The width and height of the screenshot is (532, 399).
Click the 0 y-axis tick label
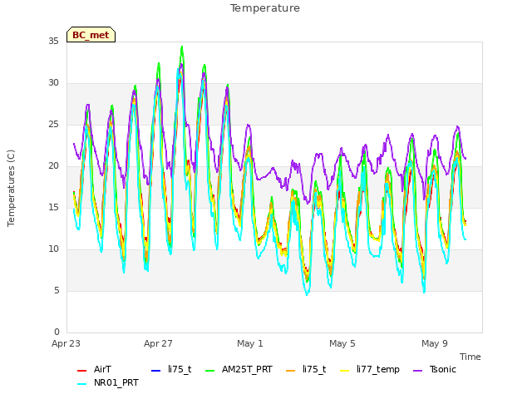tap(57, 332)
